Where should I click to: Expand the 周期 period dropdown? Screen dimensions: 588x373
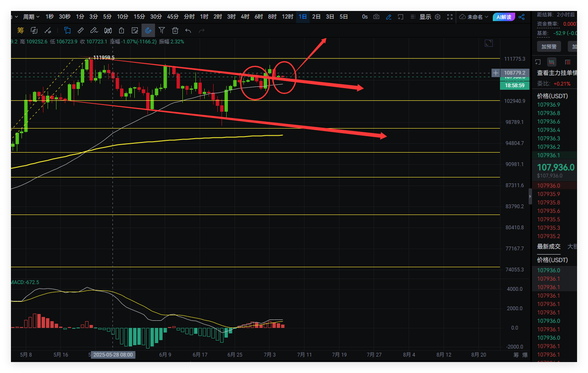pyautogui.click(x=31, y=17)
